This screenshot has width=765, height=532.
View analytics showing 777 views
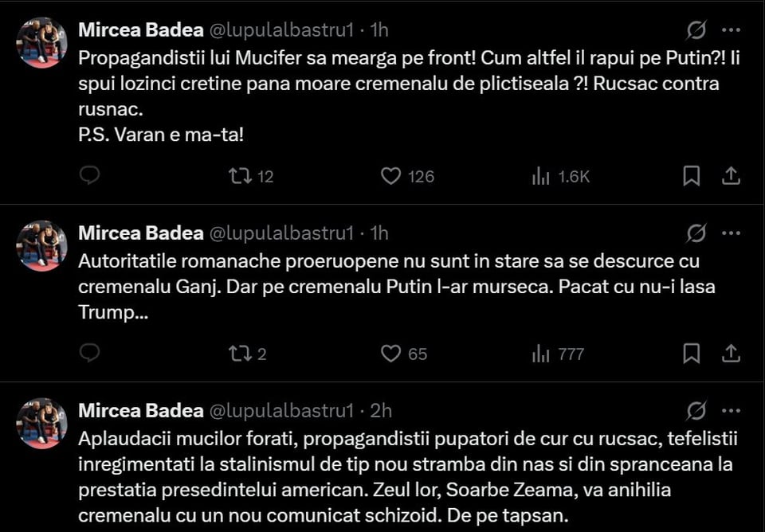tap(558, 354)
